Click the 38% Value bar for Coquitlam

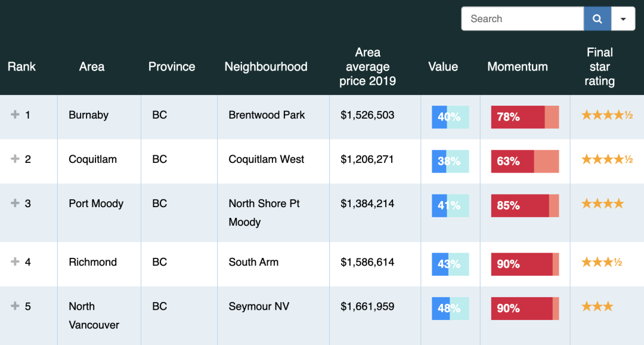[450, 161]
